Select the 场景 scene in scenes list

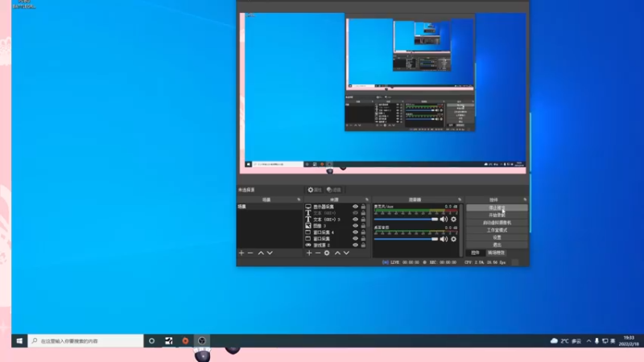pos(270,207)
